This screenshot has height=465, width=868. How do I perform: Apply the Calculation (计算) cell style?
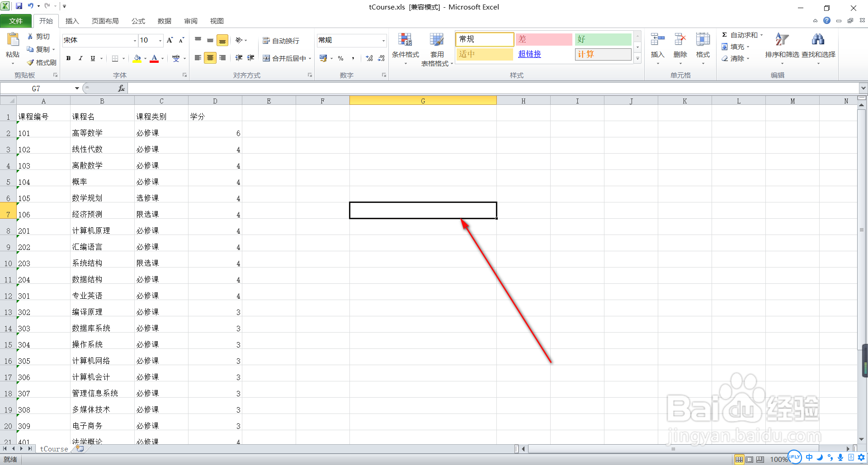tap(603, 54)
